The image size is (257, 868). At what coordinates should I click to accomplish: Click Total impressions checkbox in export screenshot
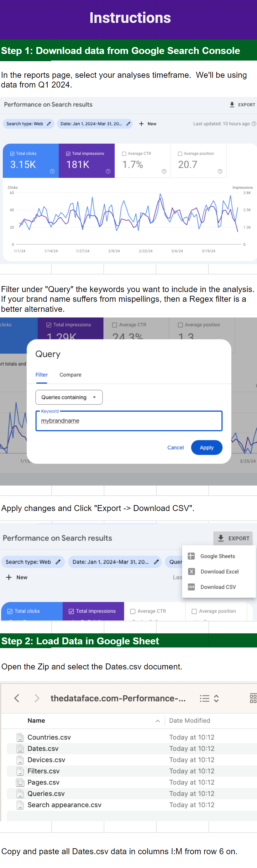pyautogui.click(x=71, y=611)
